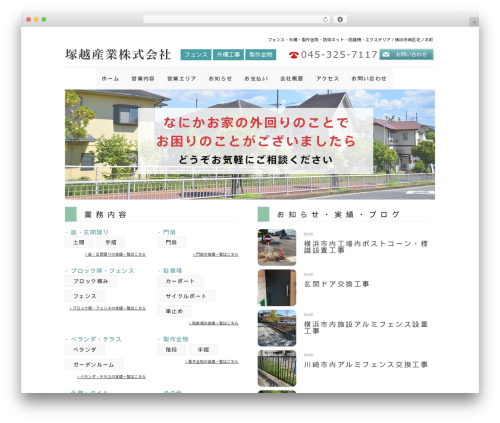This screenshot has width=500, height=423.
Task: Click the red telephone icon
Action: 294,55
